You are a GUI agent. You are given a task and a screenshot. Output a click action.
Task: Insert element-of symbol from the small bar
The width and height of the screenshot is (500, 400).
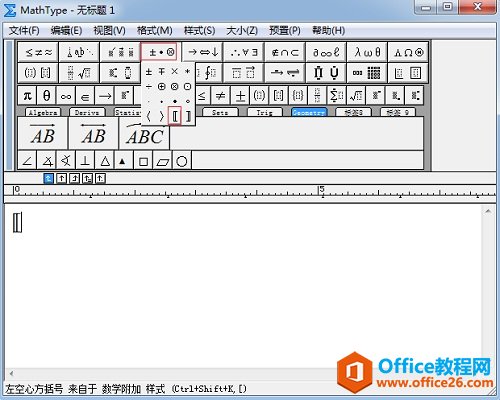[85, 96]
